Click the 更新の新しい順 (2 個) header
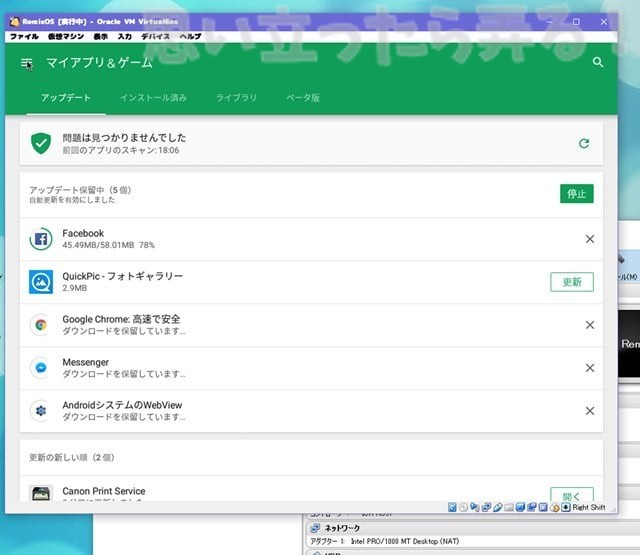 pyautogui.click(x=71, y=457)
